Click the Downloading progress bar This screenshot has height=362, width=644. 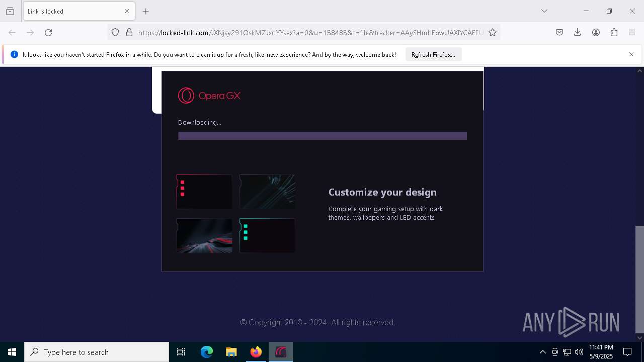pyautogui.click(x=323, y=136)
